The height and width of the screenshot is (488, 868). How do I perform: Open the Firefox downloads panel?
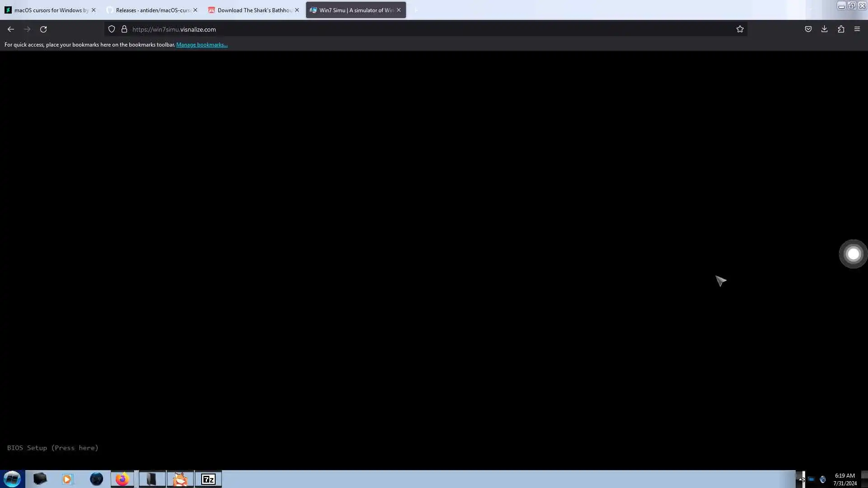pos(824,29)
